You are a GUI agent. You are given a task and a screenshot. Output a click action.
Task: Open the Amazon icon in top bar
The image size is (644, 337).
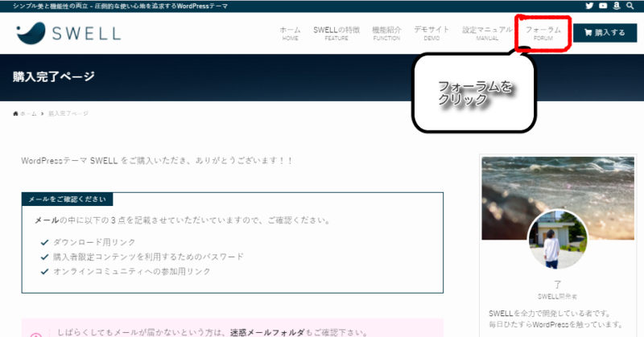[x=617, y=6]
